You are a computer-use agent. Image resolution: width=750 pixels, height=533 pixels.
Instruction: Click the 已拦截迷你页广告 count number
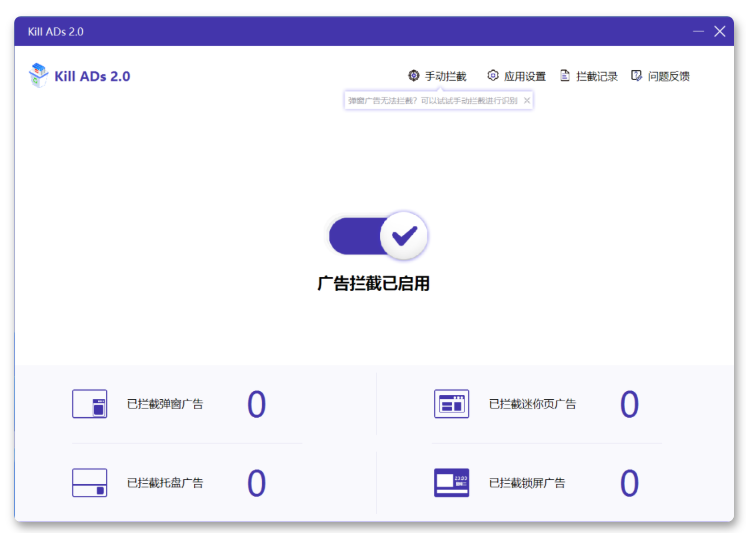click(x=629, y=404)
